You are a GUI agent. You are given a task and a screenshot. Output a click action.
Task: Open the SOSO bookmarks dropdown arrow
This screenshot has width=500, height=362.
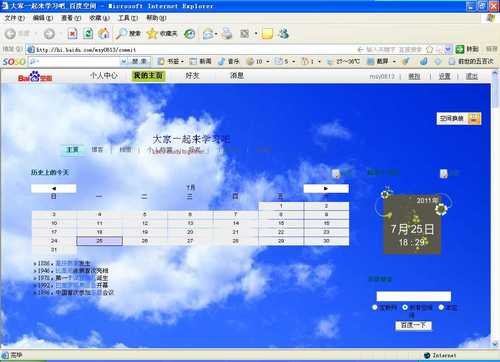183,62
